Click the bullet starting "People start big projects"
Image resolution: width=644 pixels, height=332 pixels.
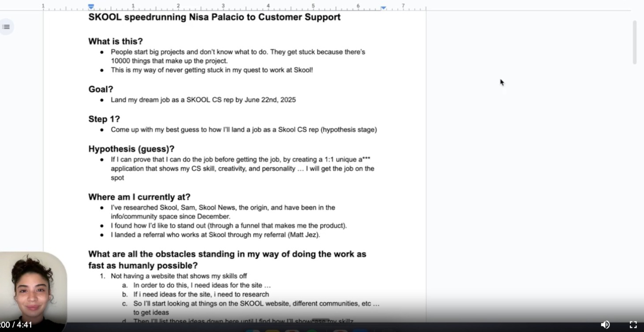(238, 57)
